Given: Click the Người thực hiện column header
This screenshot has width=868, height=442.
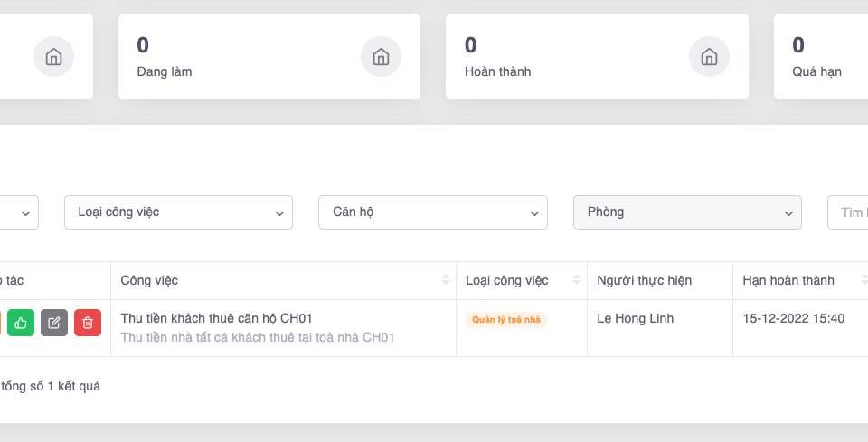Looking at the screenshot, I should click(644, 280).
